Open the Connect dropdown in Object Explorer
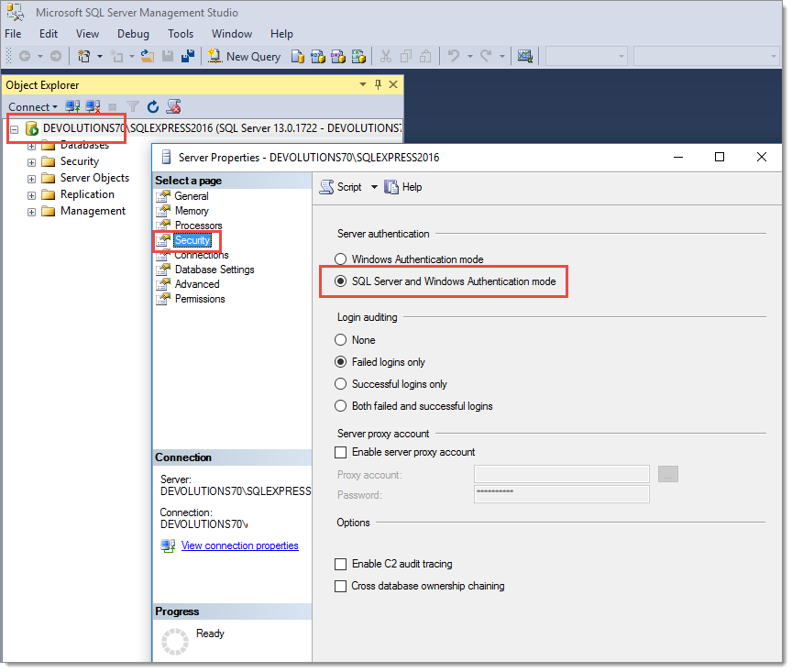Screen dimensions: 792x672 click(33, 107)
